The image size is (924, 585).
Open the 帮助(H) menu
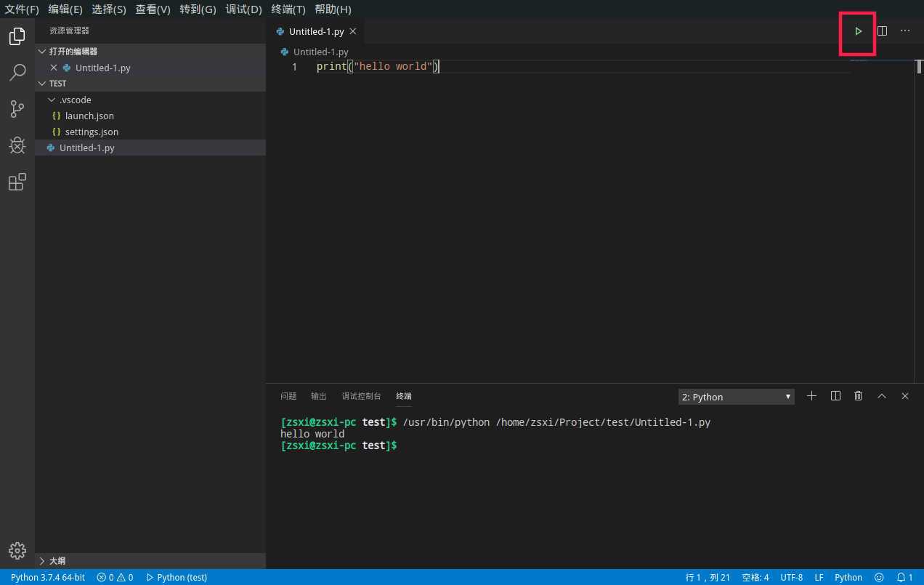point(333,9)
